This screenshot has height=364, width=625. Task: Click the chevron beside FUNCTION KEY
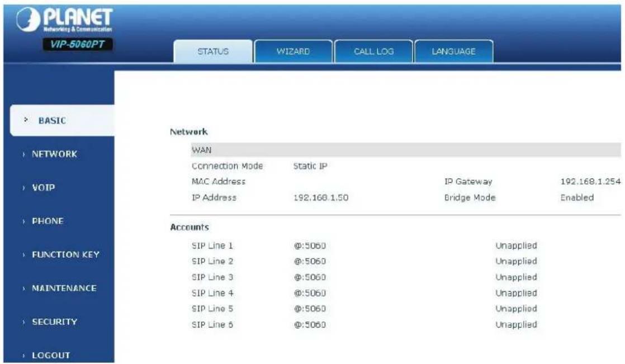pyautogui.click(x=23, y=255)
